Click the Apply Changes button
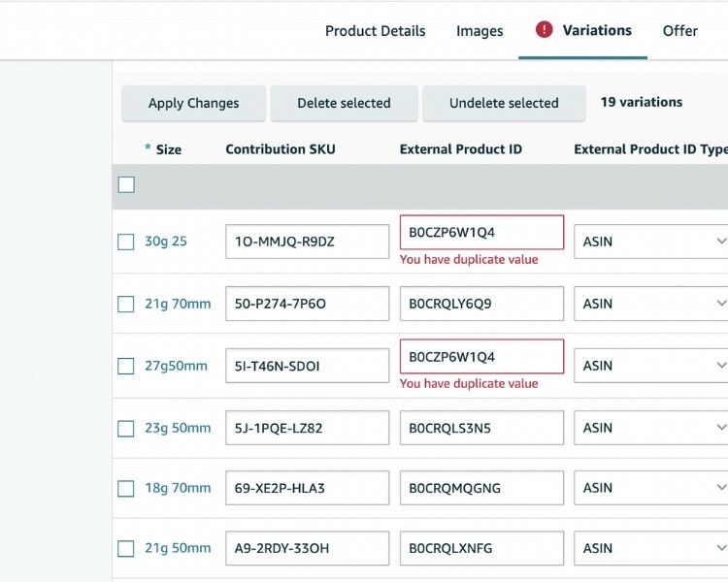 pyautogui.click(x=193, y=103)
